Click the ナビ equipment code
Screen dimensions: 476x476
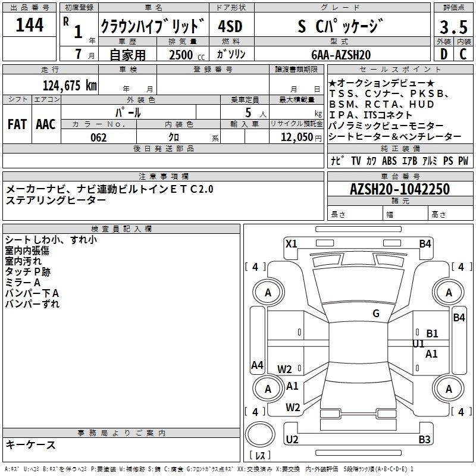[x=337, y=161]
